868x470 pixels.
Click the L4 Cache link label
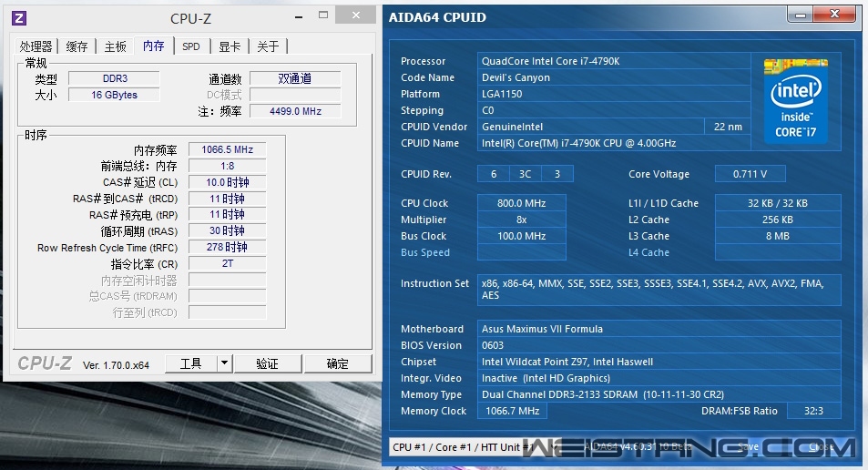point(648,252)
